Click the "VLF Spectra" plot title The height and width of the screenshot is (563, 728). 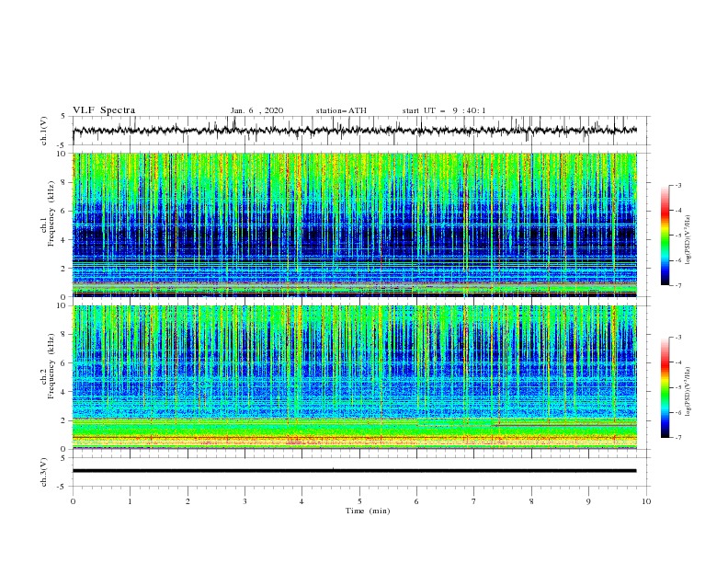pyautogui.click(x=104, y=110)
